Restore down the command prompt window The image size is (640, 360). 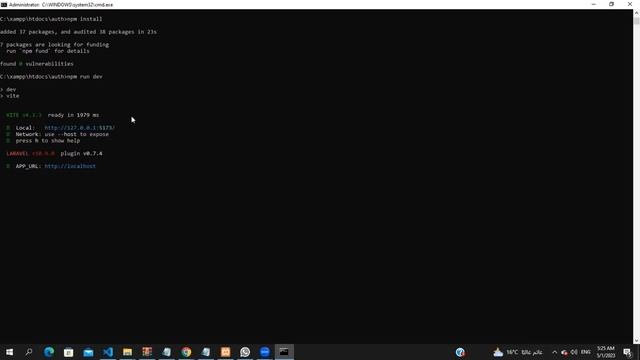611,4
